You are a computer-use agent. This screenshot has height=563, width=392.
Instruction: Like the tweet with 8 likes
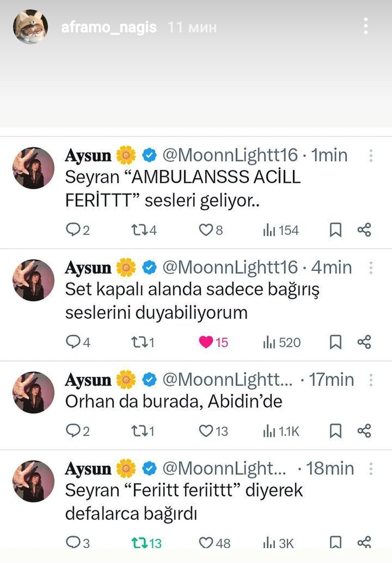click(x=206, y=230)
